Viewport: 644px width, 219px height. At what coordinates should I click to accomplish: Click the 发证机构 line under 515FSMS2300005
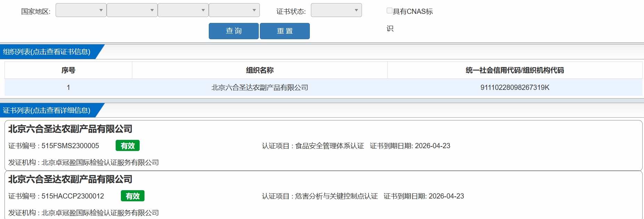(83, 162)
